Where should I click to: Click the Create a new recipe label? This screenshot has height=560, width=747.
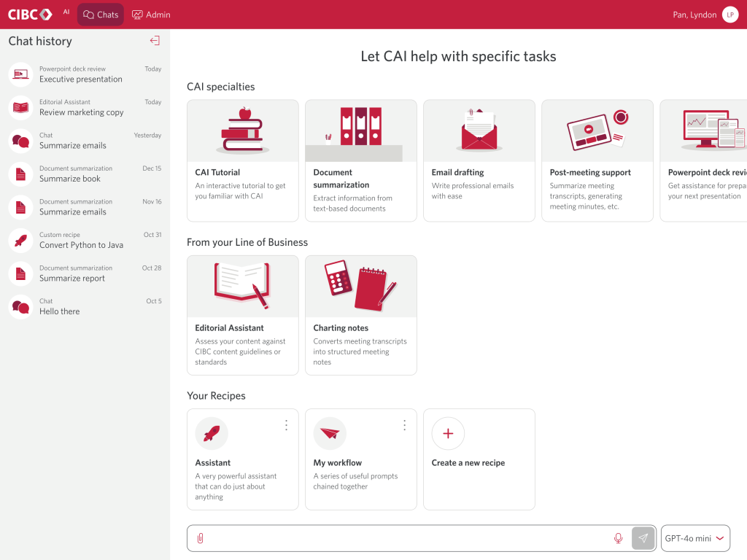[468, 463]
